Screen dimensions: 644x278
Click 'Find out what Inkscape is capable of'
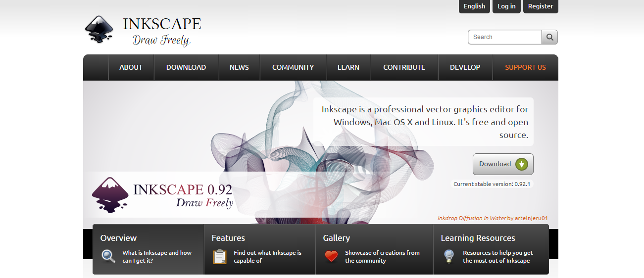pyautogui.click(x=268, y=257)
